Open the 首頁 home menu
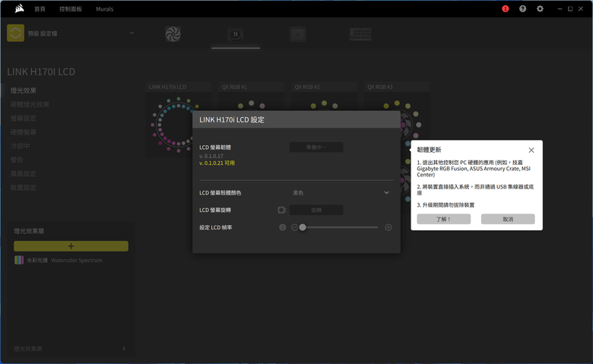The width and height of the screenshot is (593, 364). (40, 8)
